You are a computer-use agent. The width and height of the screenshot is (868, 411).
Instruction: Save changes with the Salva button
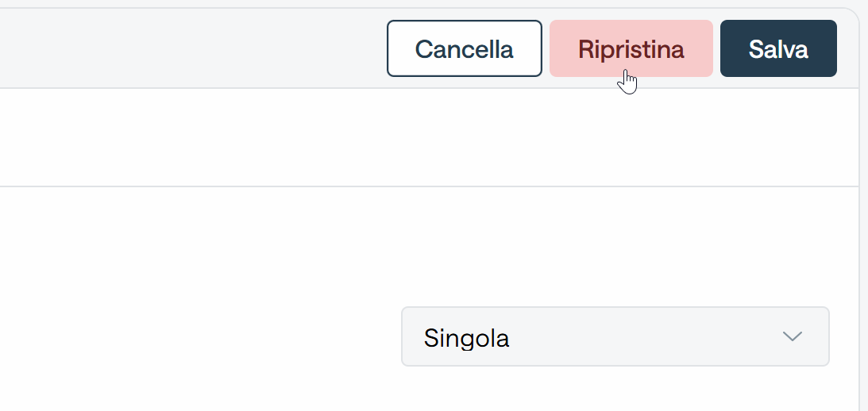coord(778,48)
